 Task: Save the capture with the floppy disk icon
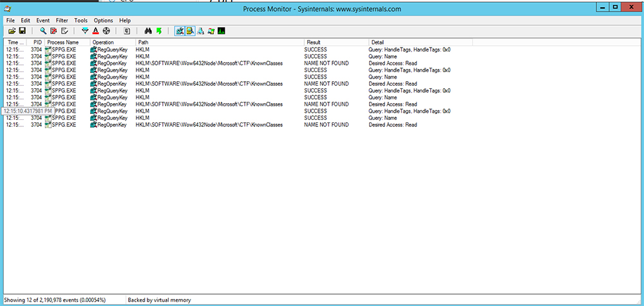coord(23,31)
